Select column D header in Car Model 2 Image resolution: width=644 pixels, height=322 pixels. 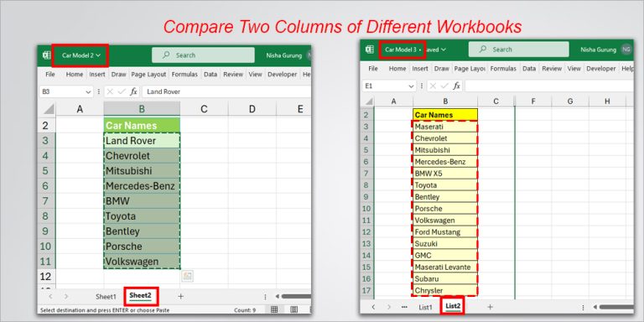(252, 109)
